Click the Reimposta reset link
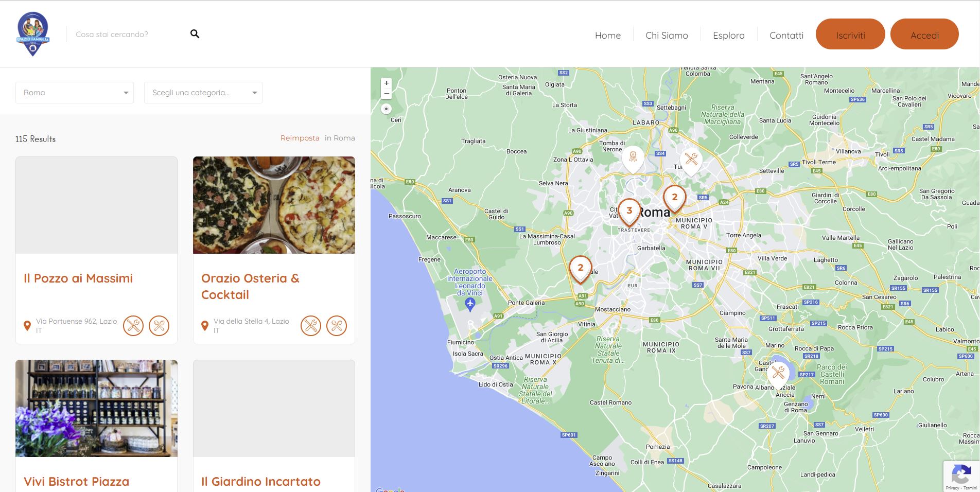 300,138
